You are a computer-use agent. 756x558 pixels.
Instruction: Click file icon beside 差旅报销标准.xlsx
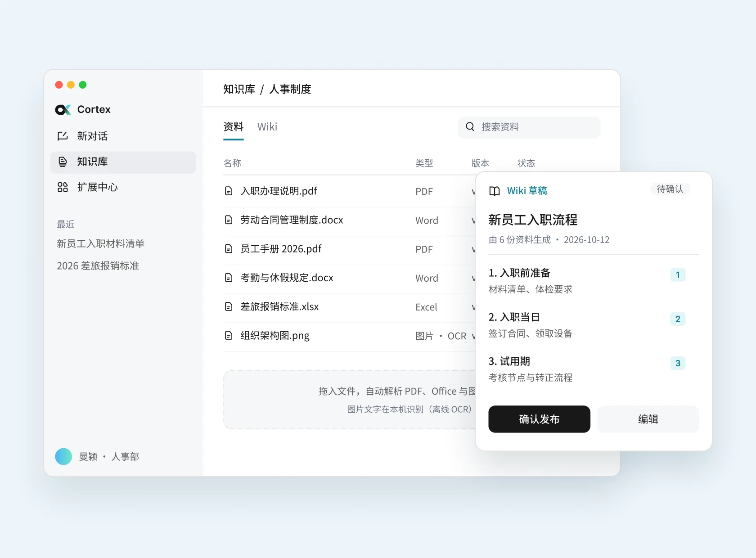[x=229, y=306]
